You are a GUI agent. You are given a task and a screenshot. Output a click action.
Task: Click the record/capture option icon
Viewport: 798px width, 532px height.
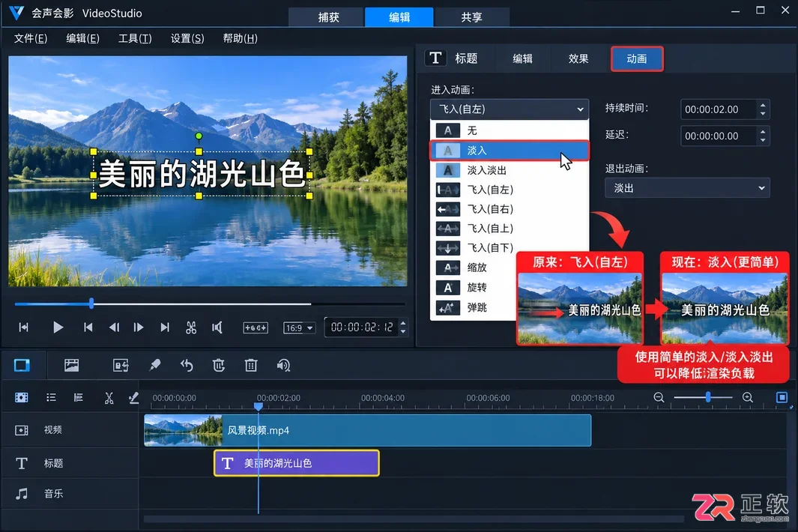[121, 365]
